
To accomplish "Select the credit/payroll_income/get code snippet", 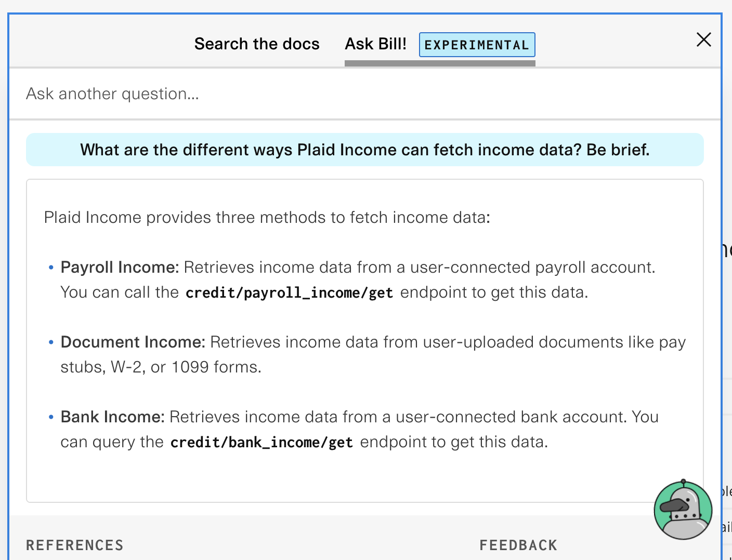I will 289,292.
